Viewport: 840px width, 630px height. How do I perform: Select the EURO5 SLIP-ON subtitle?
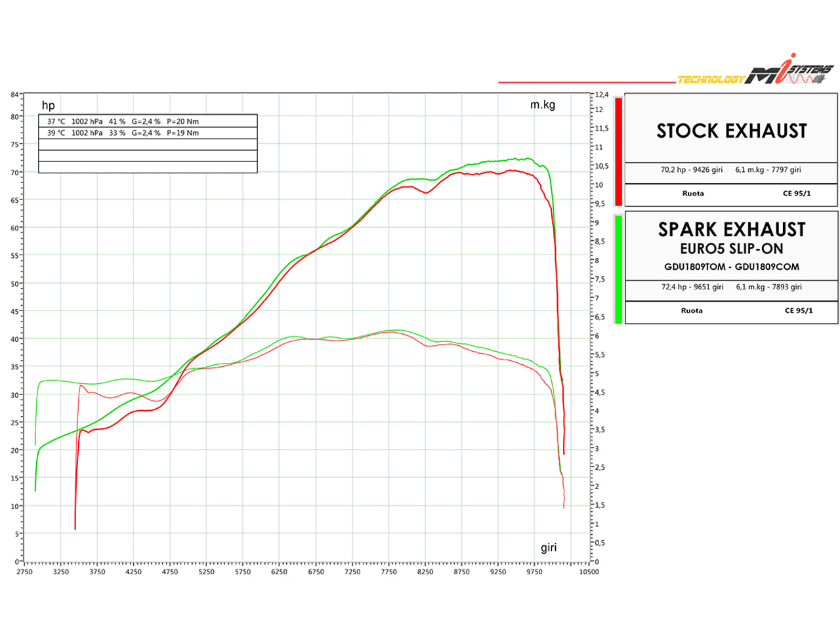click(x=731, y=249)
